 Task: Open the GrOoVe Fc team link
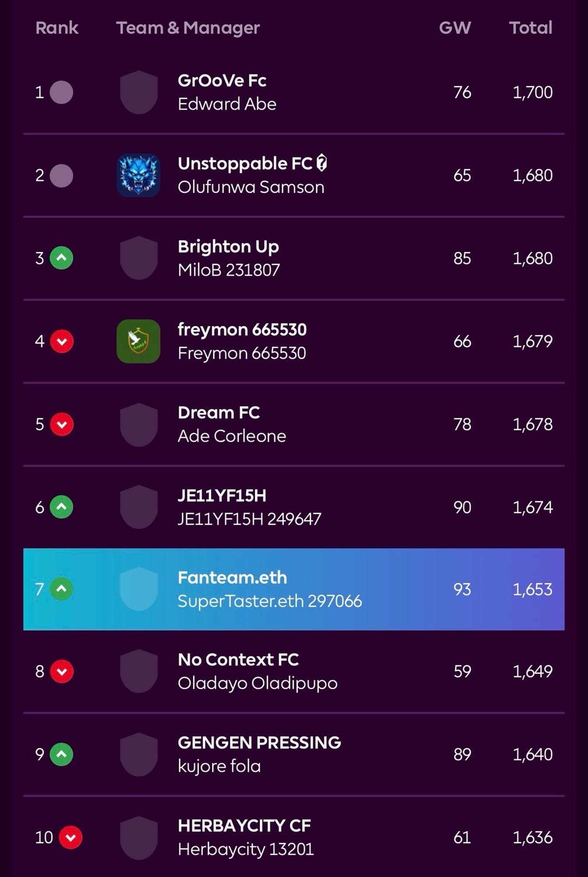pos(222,81)
